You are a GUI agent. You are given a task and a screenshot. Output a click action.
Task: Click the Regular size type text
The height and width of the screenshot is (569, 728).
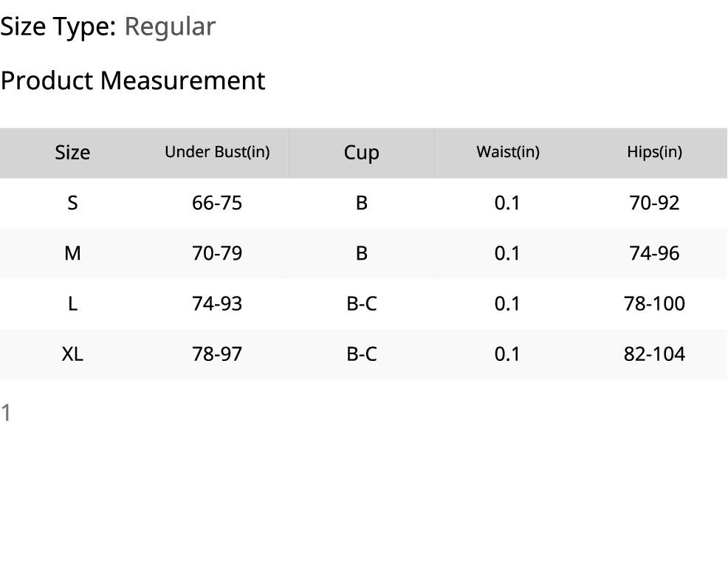point(170,27)
